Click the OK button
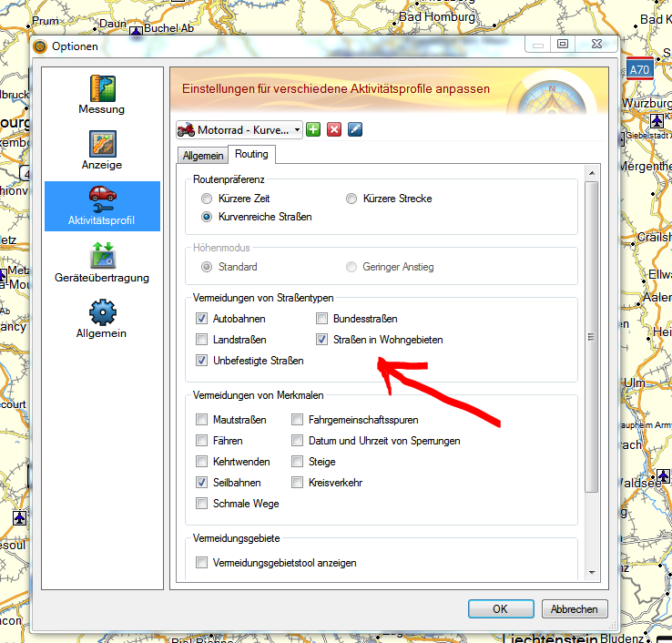The height and width of the screenshot is (643, 672). [501, 609]
